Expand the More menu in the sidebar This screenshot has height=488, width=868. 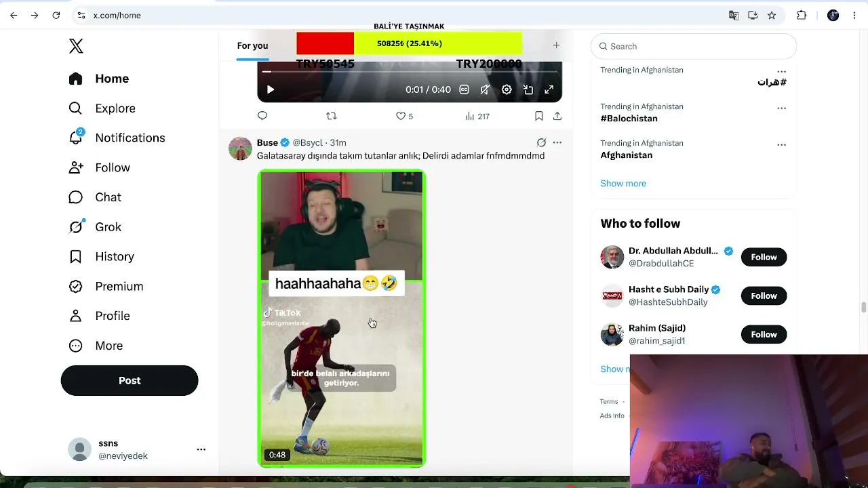click(x=96, y=346)
